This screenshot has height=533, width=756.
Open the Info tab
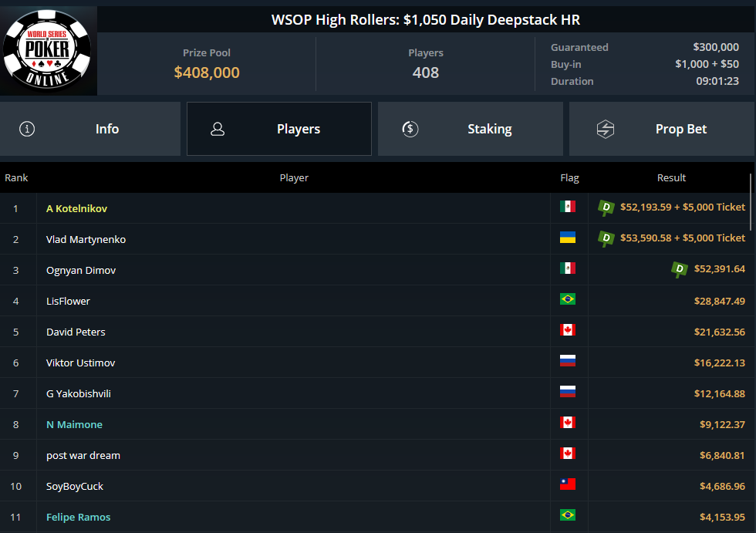90,129
